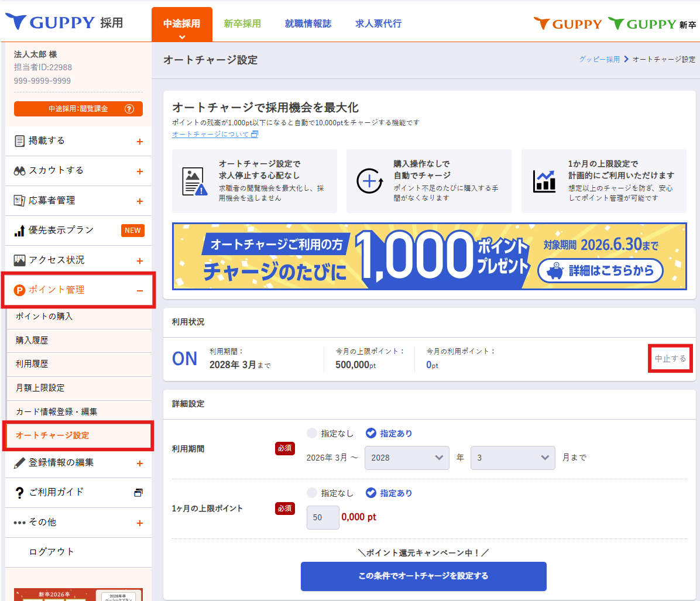700x601 pixels.
Task: Switch to the 求人票代行 tab
Action: click(x=379, y=23)
